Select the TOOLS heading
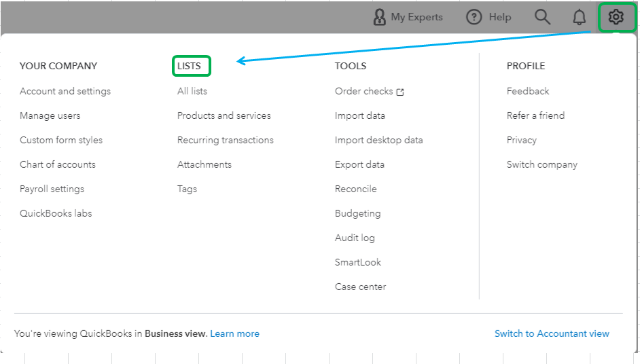Screen dimensions: 640x364 pyautogui.click(x=351, y=66)
